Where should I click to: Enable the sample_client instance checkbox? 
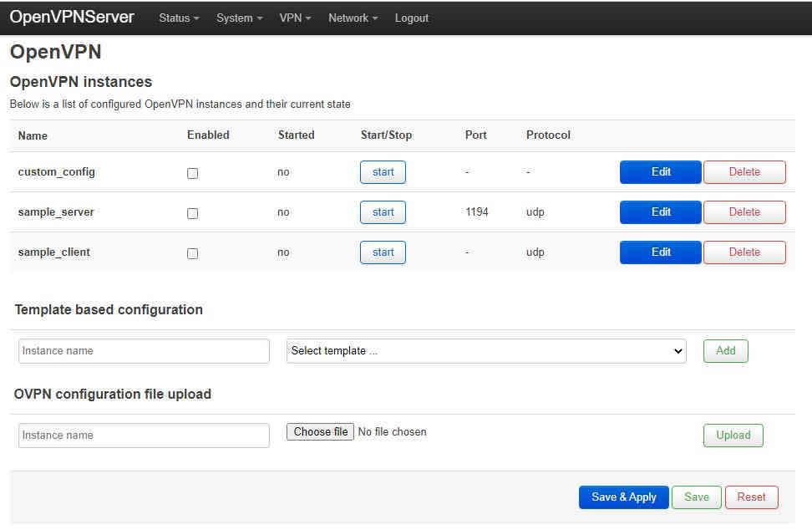click(192, 253)
